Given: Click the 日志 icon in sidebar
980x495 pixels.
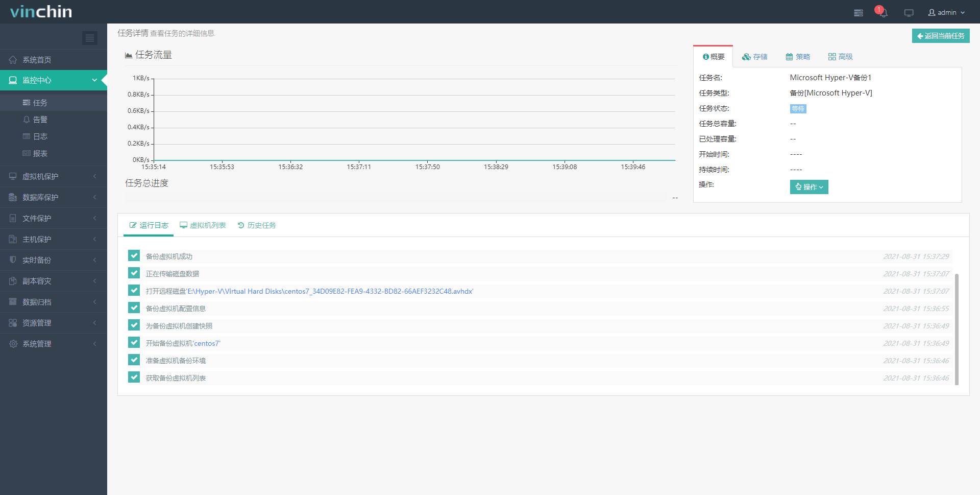Looking at the screenshot, I should [27, 136].
